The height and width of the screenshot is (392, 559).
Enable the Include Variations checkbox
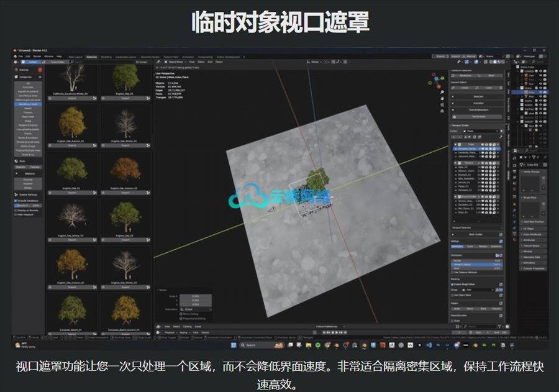tap(17, 202)
